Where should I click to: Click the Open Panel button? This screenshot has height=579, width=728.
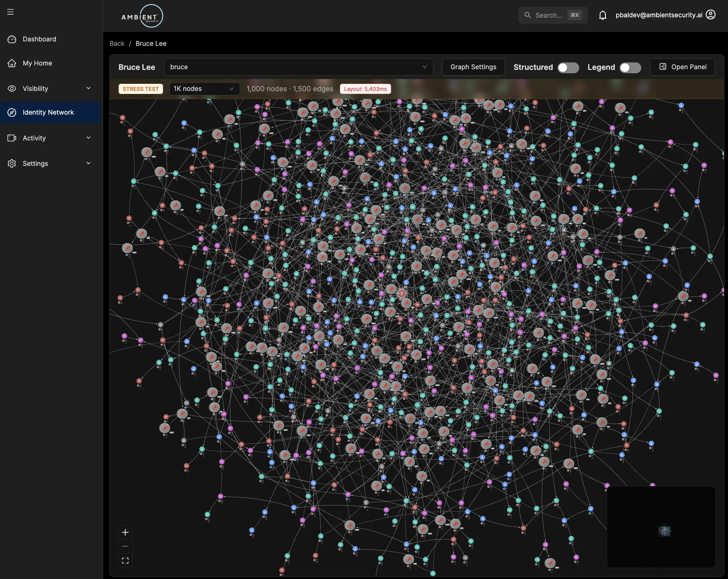683,67
